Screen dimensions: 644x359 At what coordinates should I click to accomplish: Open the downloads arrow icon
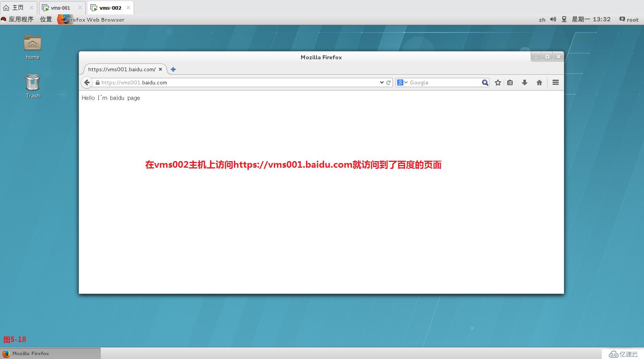pos(525,82)
